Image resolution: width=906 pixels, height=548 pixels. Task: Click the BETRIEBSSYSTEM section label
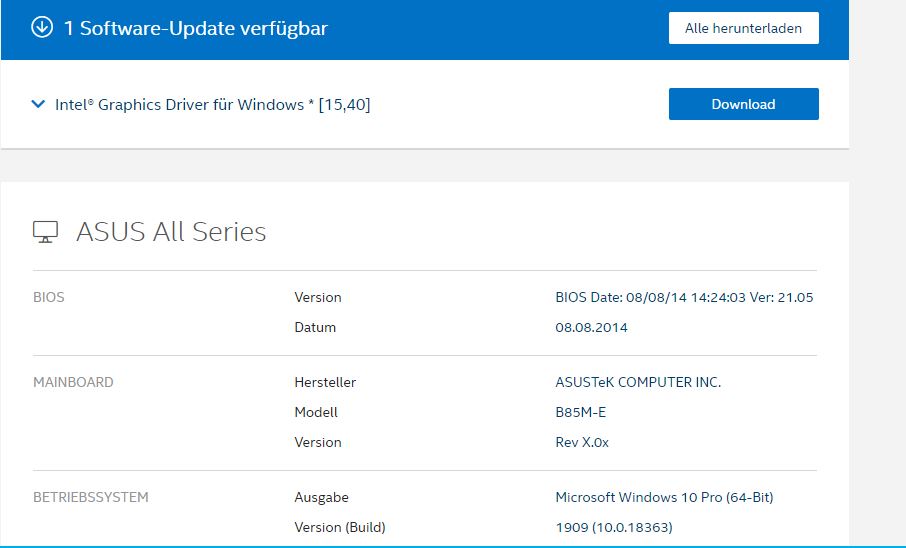pyautogui.click(x=91, y=497)
